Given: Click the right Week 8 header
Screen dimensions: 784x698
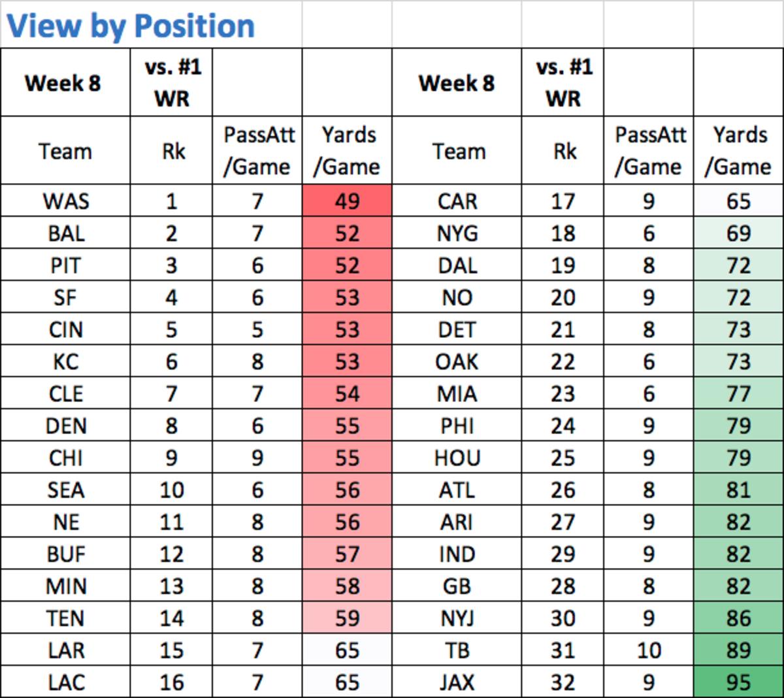Looking at the screenshot, I should 457,83.
